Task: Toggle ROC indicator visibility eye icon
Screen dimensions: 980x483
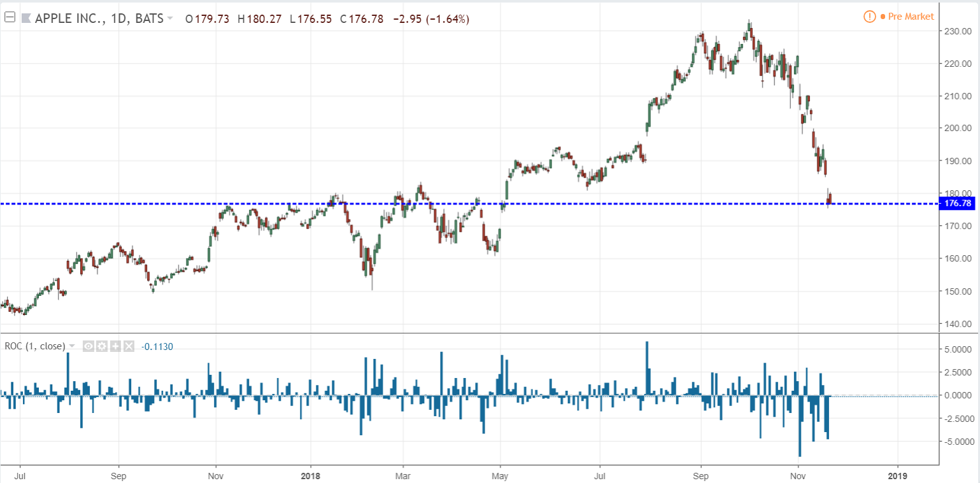Action: click(89, 346)
